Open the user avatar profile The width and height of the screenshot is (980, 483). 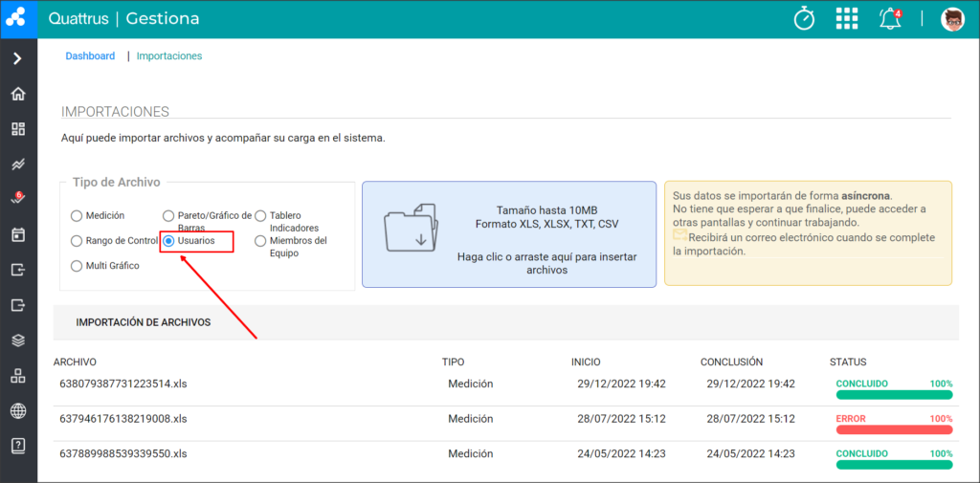(952, 19)
